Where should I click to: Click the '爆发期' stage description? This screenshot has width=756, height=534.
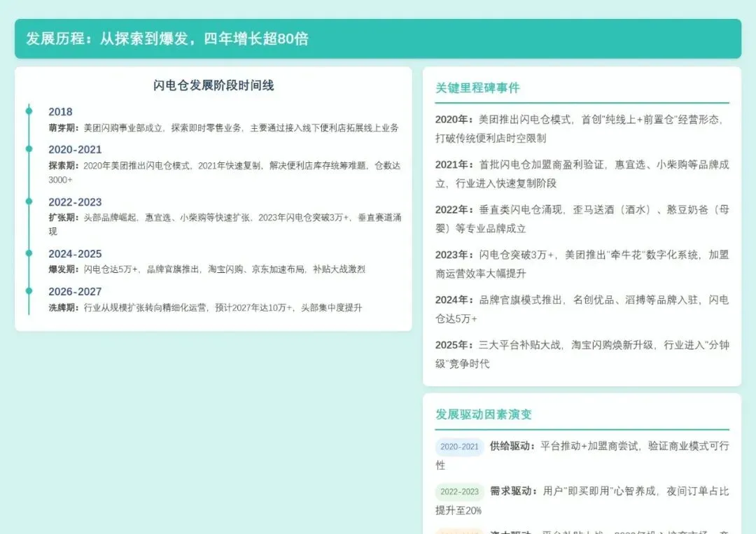[206, 269]
